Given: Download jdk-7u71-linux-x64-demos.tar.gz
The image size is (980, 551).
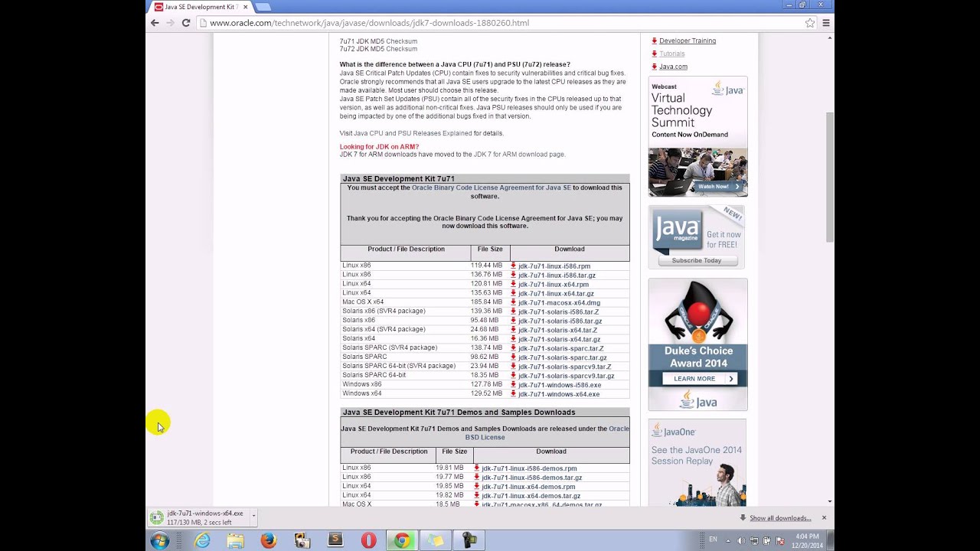Looking at the screenshot, I should [531, 496].
